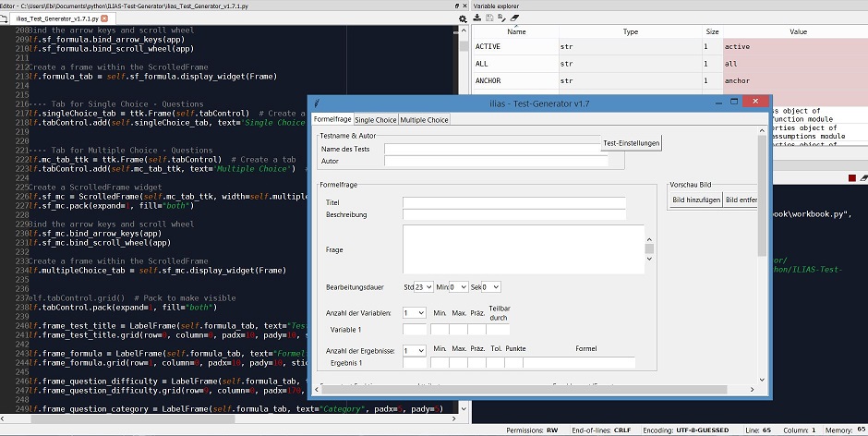Close the Editor pane
The width and height of the screenshot is (868, 436).
[x=465, y=6]
